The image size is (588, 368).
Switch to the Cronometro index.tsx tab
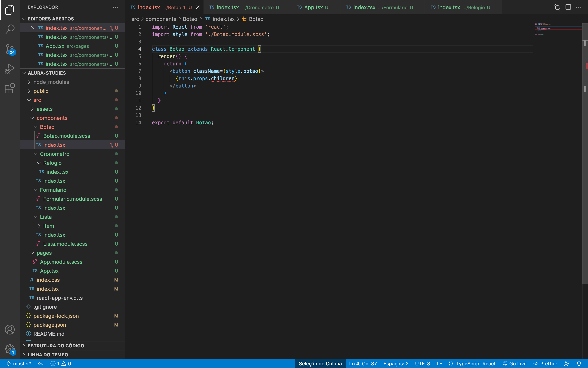pyautogui.click(x=247, y=7)
